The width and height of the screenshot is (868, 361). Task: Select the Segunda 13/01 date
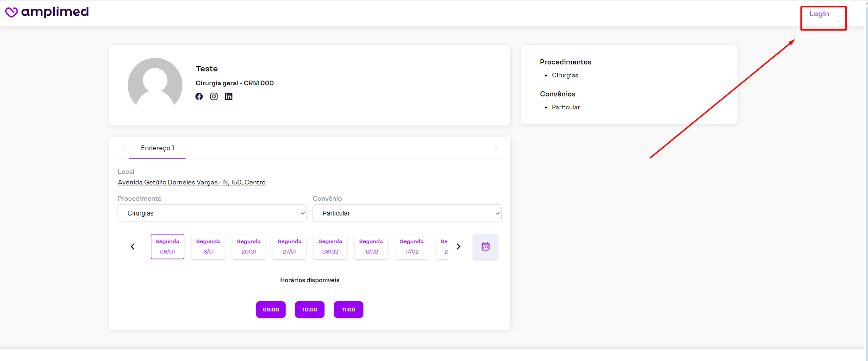tap(208, 247)
